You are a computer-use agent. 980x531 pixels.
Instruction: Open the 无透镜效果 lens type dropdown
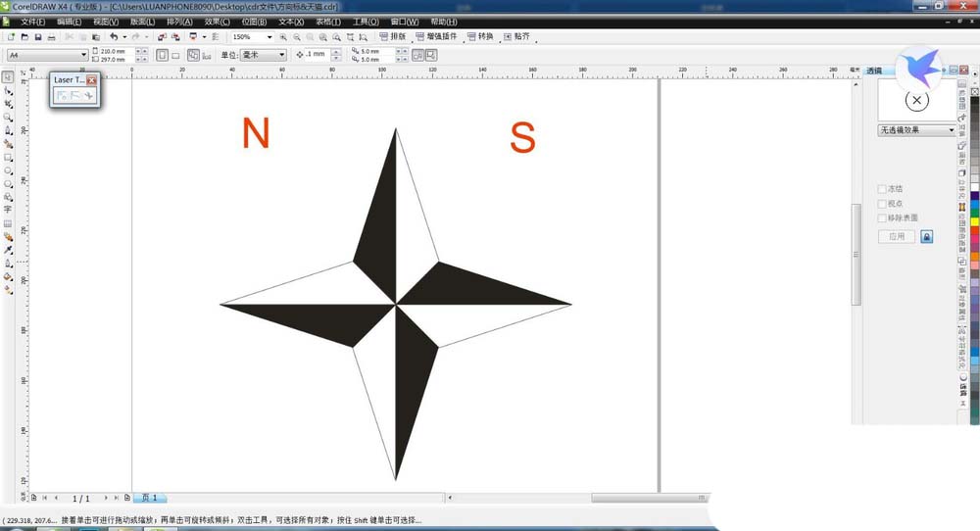coord(951,129)
